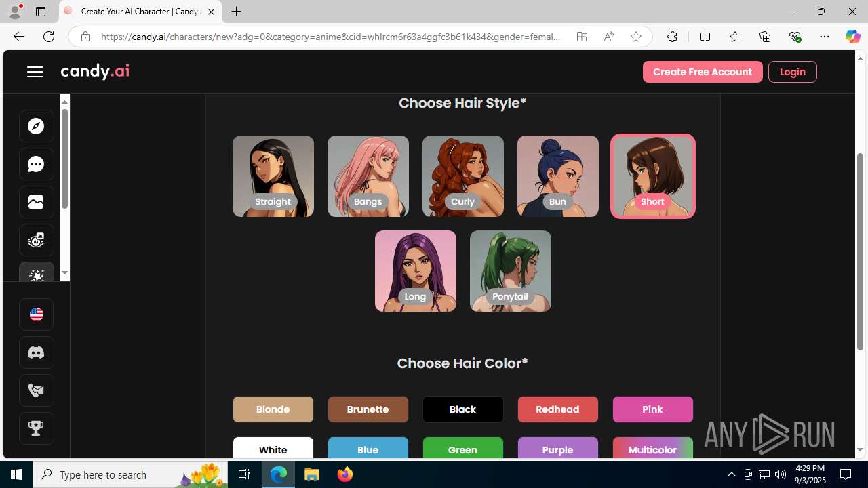Choose White hair color
Viewport: 868px width, 488px height.
pyautogui.click(x=273, y=448)
